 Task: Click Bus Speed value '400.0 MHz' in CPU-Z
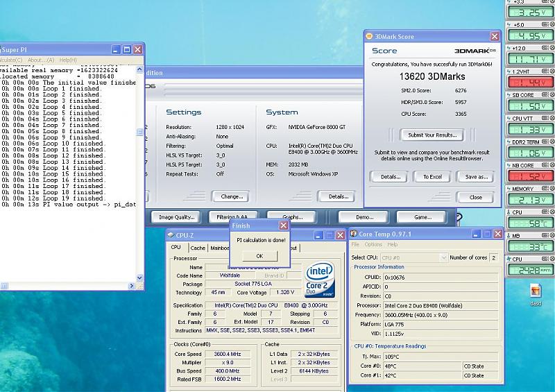228,370
